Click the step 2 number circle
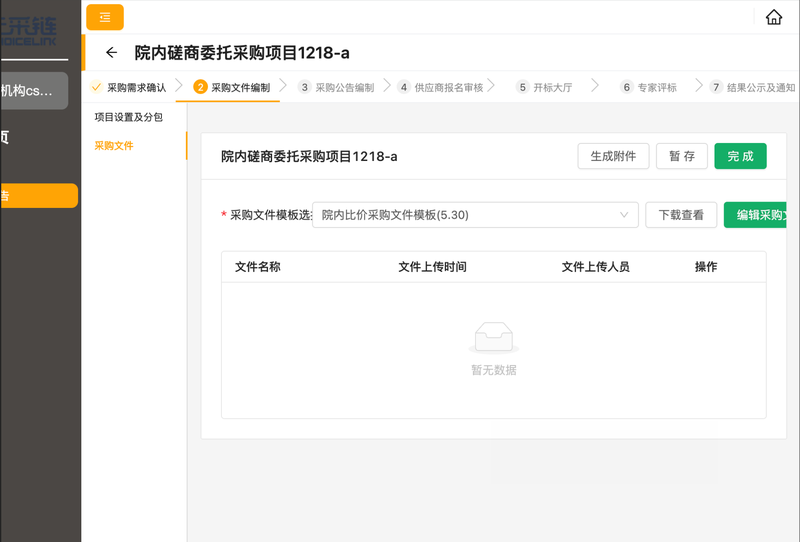The width and height of the screenshot is (800, 542). (200, 87)
